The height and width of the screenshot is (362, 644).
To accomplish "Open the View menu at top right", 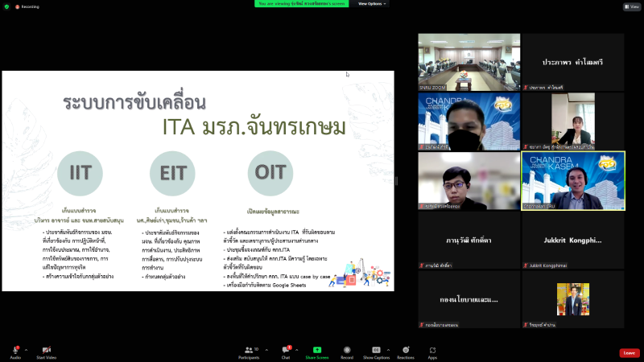I will 631,6.
